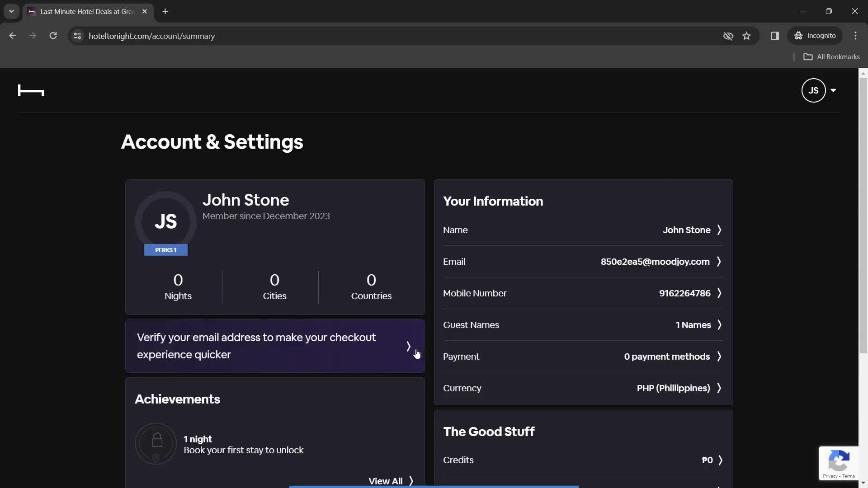Click scrollbar up arrow
Viewport: 868px width, 488px height.
tap(863, 73)
